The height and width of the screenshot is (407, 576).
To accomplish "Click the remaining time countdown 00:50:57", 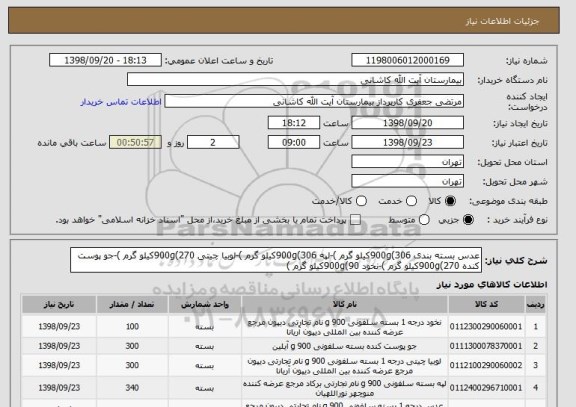I will click(135, 142).
